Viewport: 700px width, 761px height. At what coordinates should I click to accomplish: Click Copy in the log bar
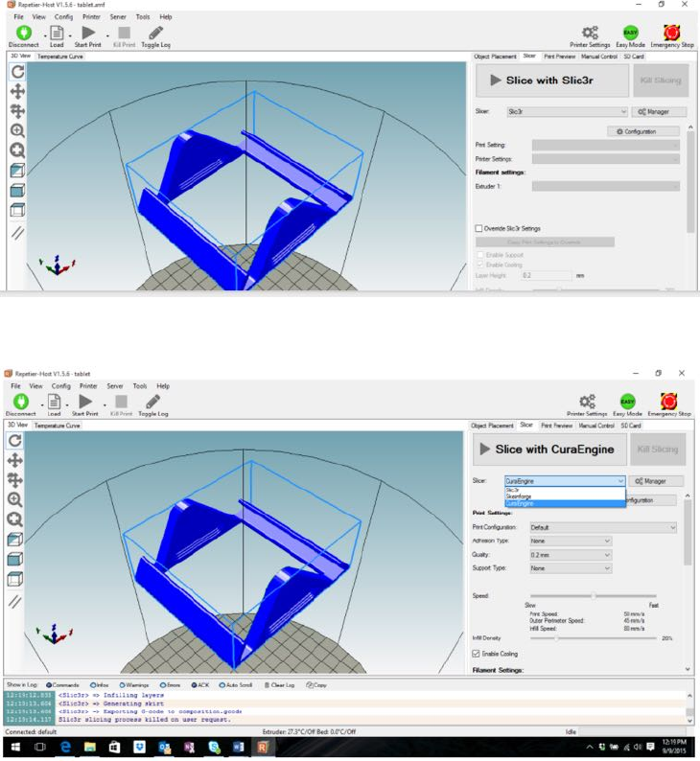[316, 685]
